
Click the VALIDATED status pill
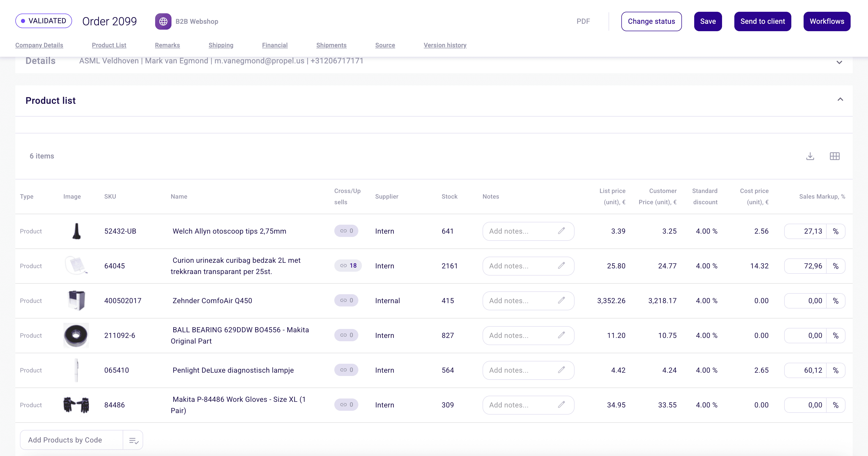43,20
